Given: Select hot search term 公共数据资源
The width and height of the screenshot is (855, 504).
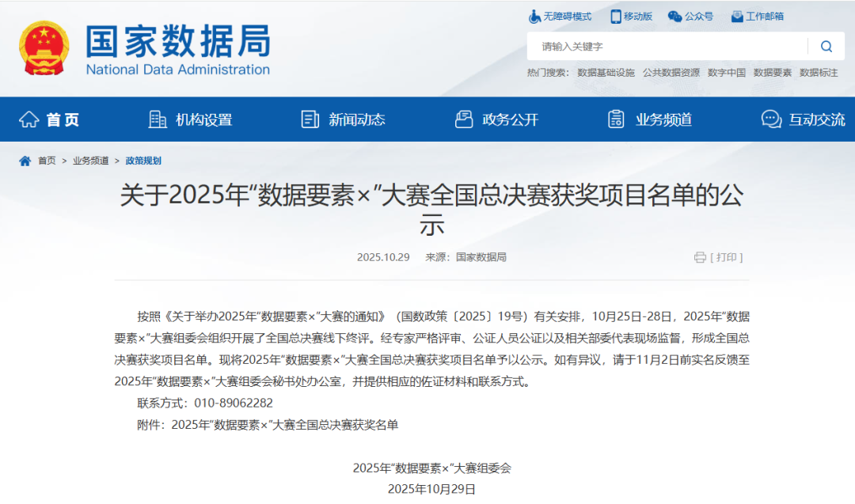Looking at the screenshot, I should click(671, 73).
